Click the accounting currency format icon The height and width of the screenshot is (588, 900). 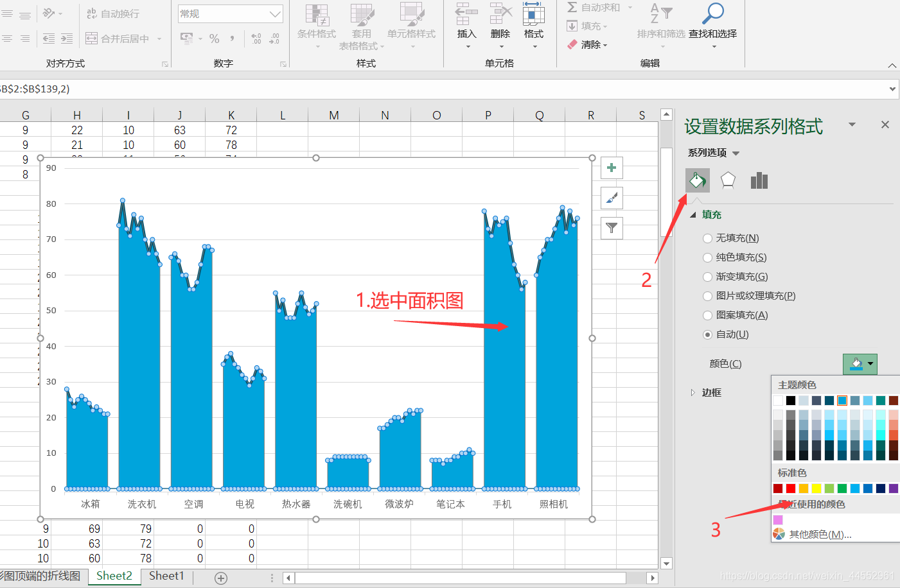(x=187, y=39)
